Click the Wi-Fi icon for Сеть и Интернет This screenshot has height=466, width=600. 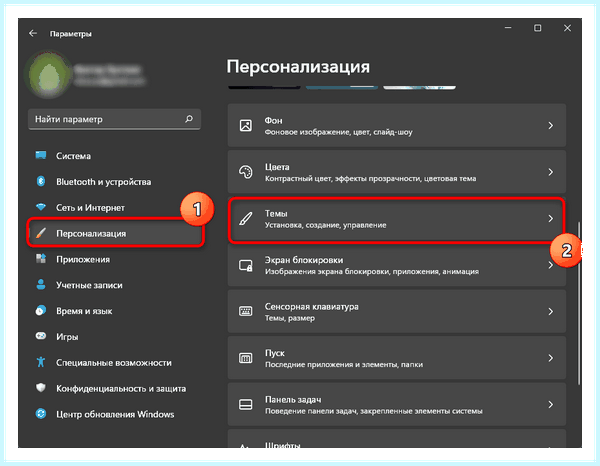click(x=41, y=207)
